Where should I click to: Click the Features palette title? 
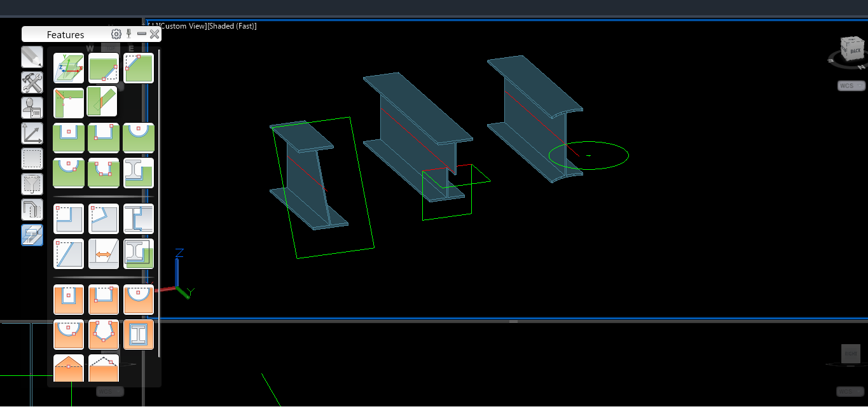(x=65, y=34)
